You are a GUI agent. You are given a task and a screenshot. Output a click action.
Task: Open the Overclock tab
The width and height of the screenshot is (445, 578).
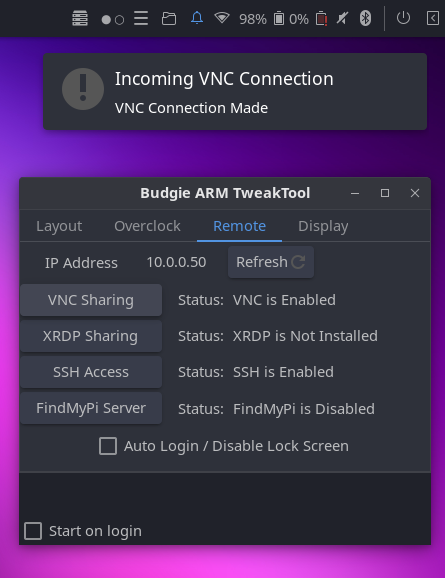[147, 226]
